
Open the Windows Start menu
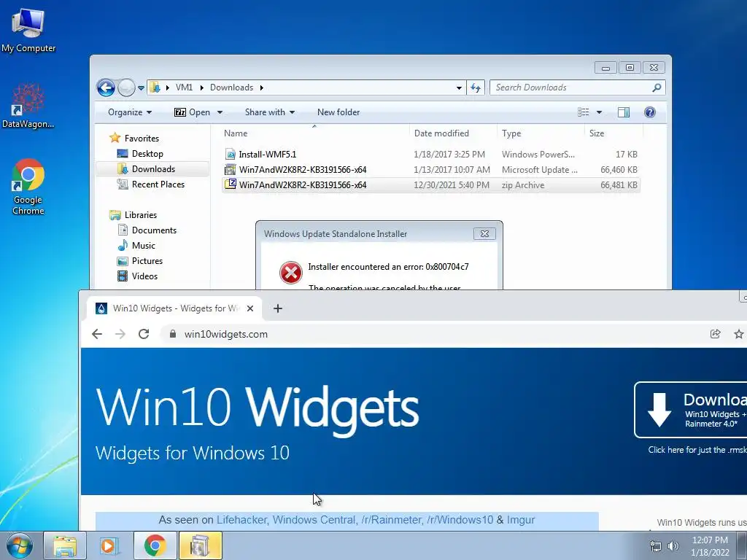20,545
